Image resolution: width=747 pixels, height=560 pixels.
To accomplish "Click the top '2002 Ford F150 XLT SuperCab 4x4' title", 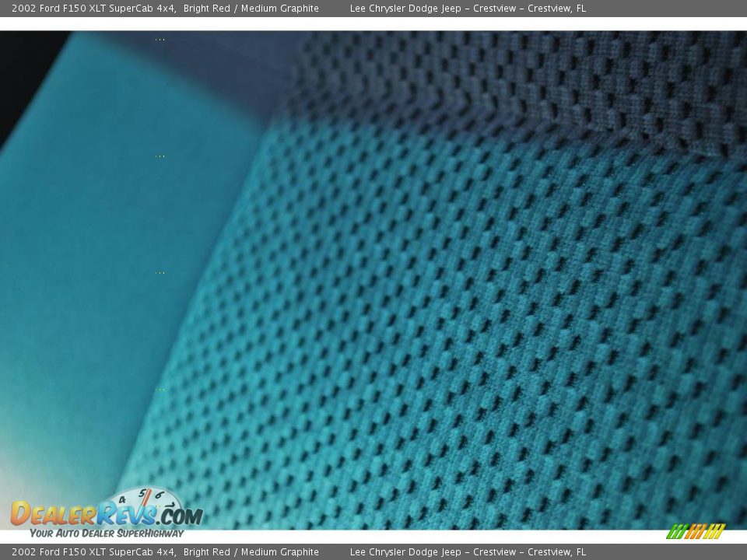I will [x=94, y=9].
